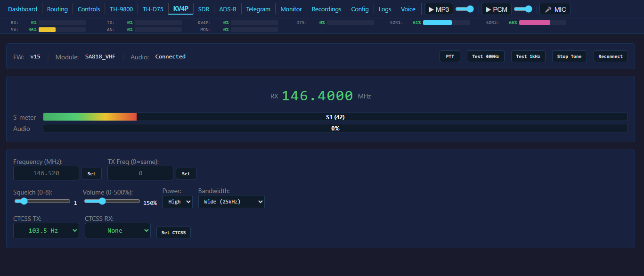
Task: Adjust the Volume (0-500%) slider
Action: tap(112, 201)
